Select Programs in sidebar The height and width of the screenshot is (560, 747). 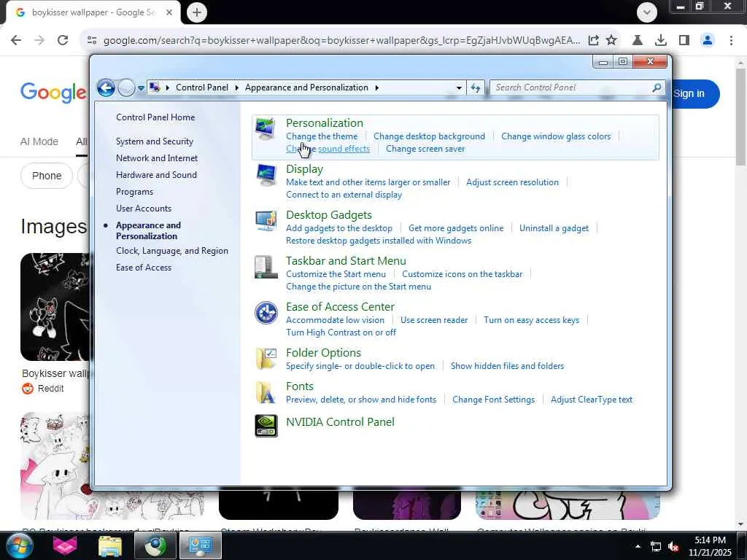point(134,192)
